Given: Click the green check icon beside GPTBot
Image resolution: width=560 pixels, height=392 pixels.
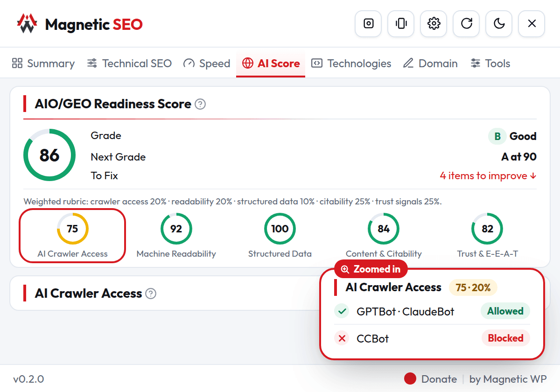Looking at the screenshot, I should [342, 311].
